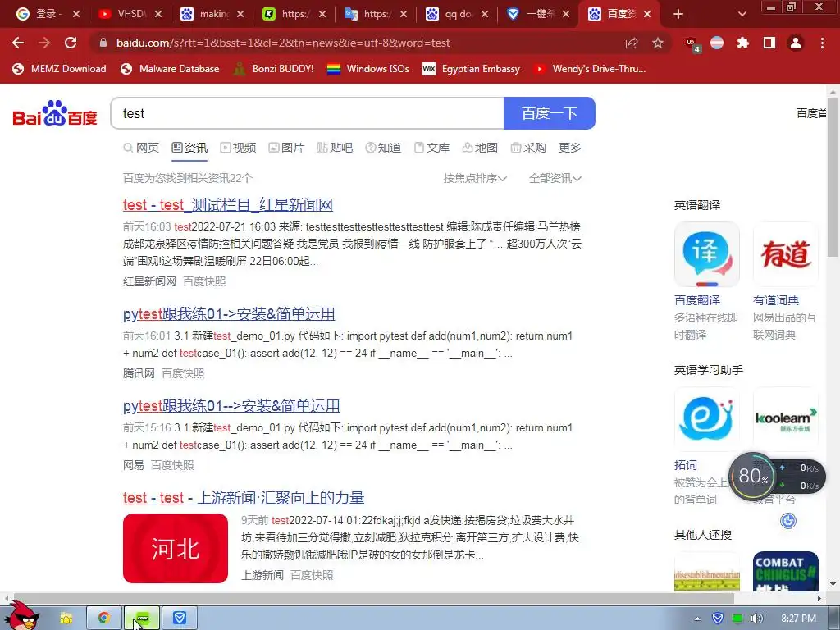Open the Youdao dictionary icon

coord(785,254)
